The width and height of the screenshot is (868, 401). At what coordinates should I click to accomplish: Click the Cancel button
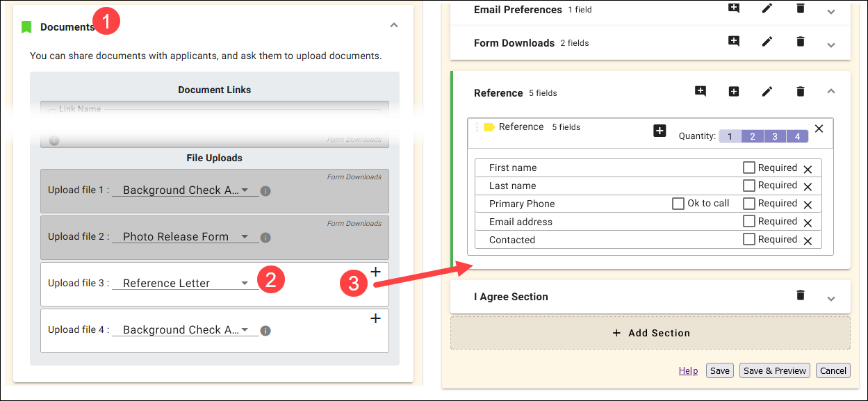coord(833,370)
